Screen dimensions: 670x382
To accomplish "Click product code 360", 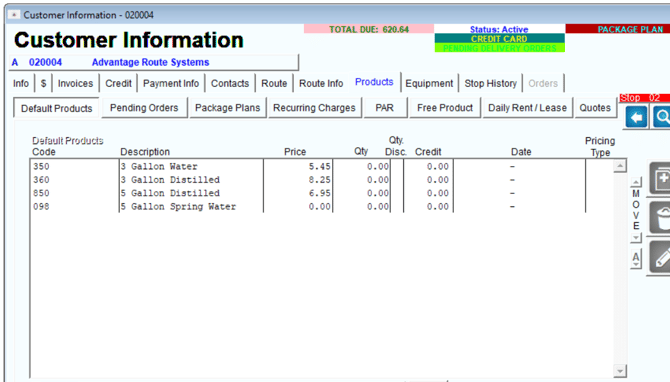I will coord(41,180).
